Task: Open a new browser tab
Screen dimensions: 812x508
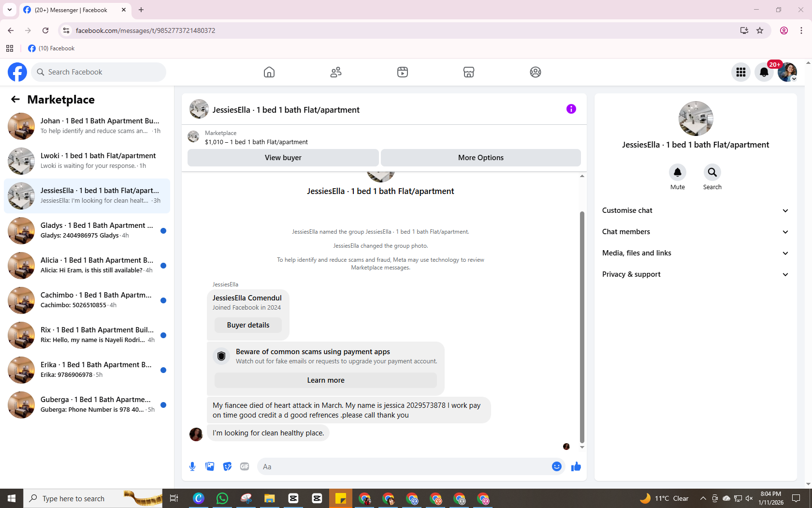Action: point(141,10)
